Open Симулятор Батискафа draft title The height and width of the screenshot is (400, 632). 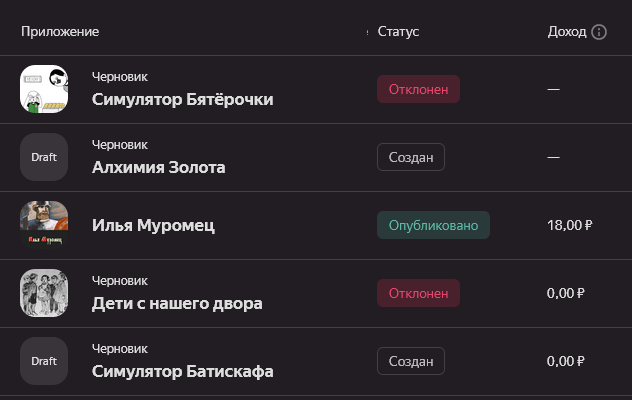(182, 371)
